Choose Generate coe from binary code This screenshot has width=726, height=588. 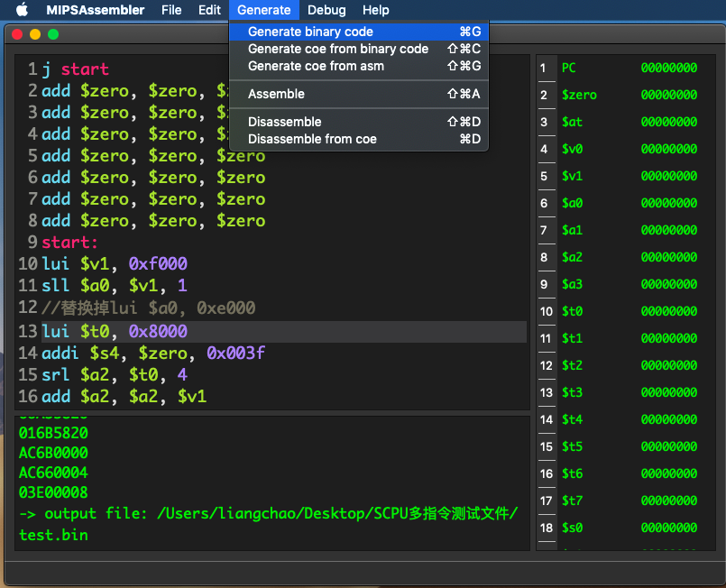pyautogui.click(x=359, y=49)
